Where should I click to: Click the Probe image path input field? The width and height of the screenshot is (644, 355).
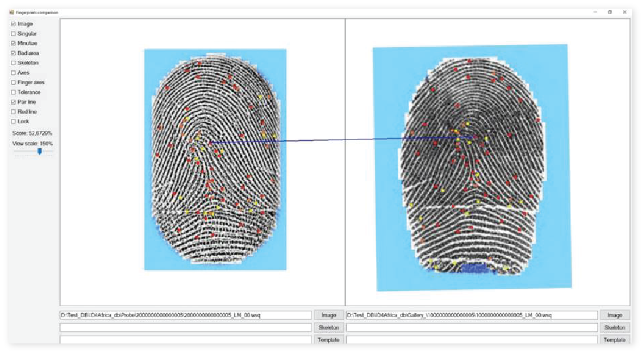(186, 315)
